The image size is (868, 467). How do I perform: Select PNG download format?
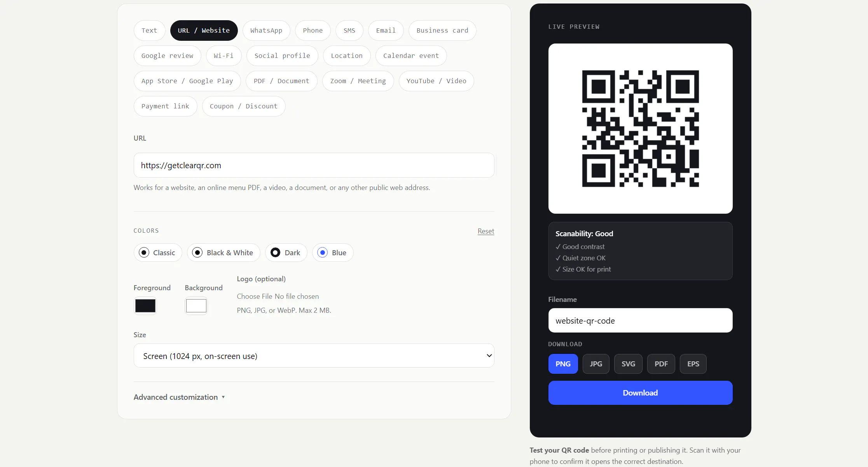563,364
